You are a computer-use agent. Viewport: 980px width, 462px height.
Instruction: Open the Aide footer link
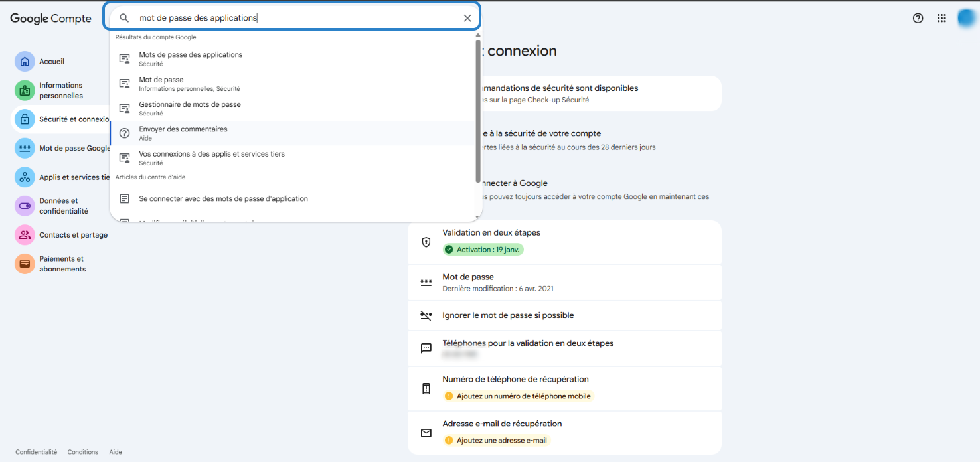[116, 452]
